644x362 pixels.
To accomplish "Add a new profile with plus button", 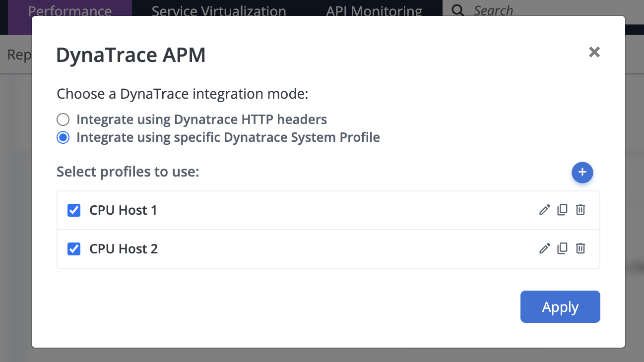I will coord(582,172).
